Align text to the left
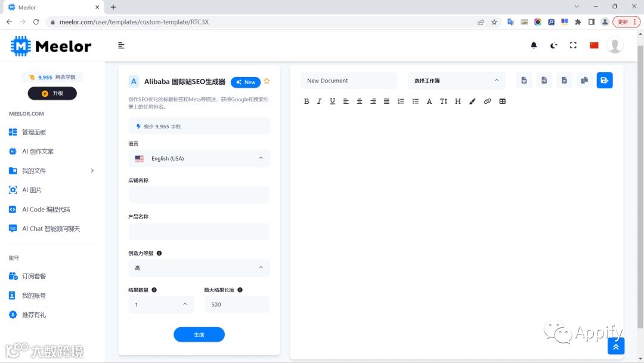Screen dimensions: 644x363 (346, 101)
